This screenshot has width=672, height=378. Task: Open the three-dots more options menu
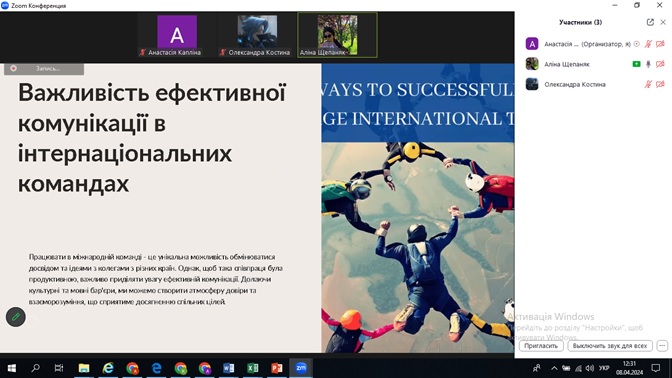(662, 345)
